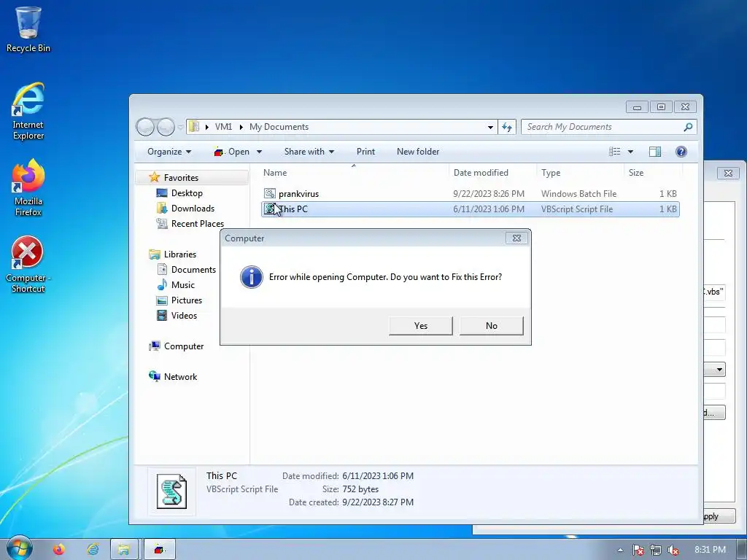This screenshot has height=560, width=747.
Task: Click the Print toolbar command
Action: [x=365, y=152]
